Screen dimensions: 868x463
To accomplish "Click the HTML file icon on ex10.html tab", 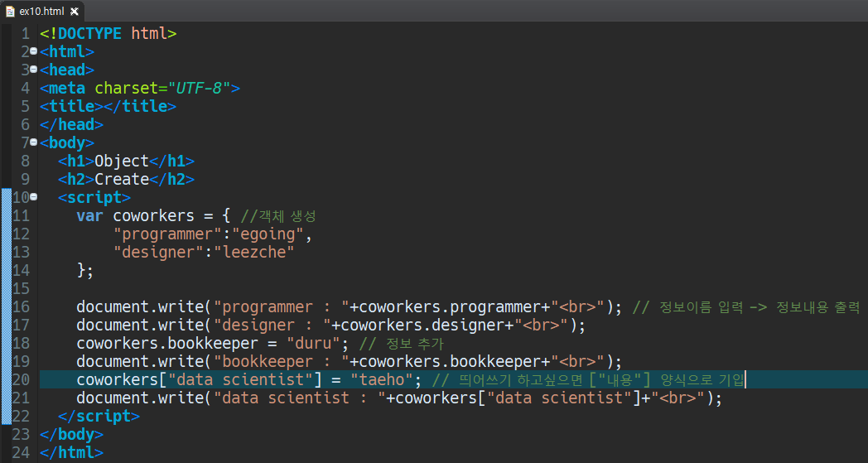I will pyautogui.click(x=10, y=11).
